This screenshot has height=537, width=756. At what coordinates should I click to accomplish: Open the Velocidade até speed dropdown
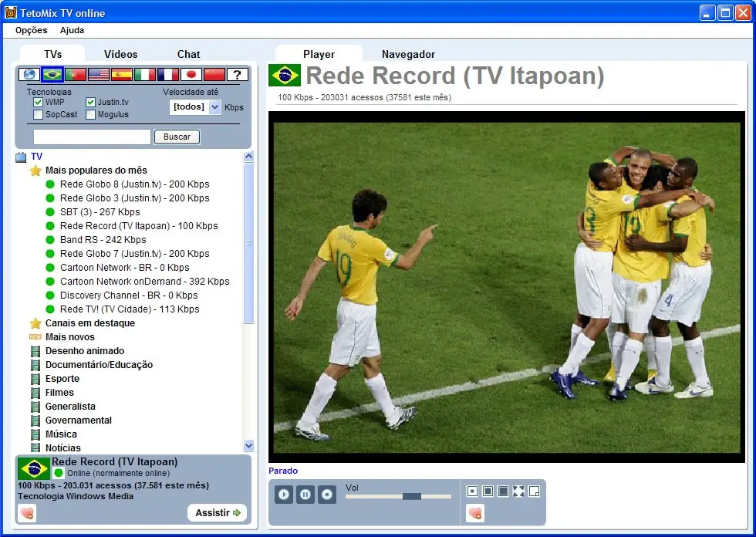pos(214,107)
